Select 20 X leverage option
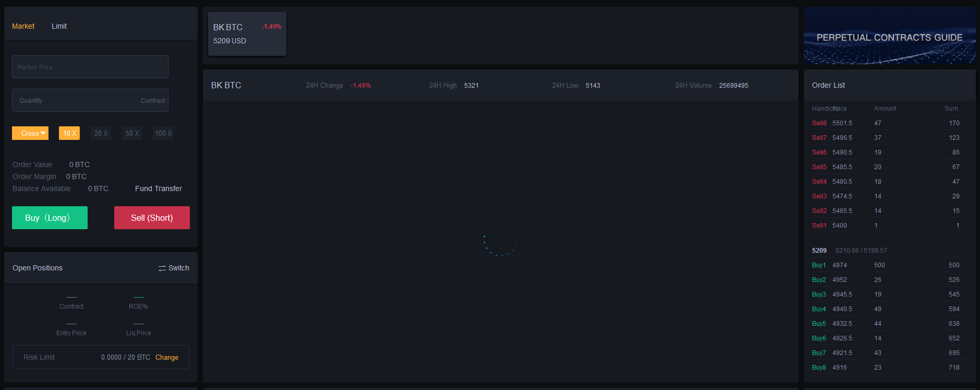 click(101, 133)
